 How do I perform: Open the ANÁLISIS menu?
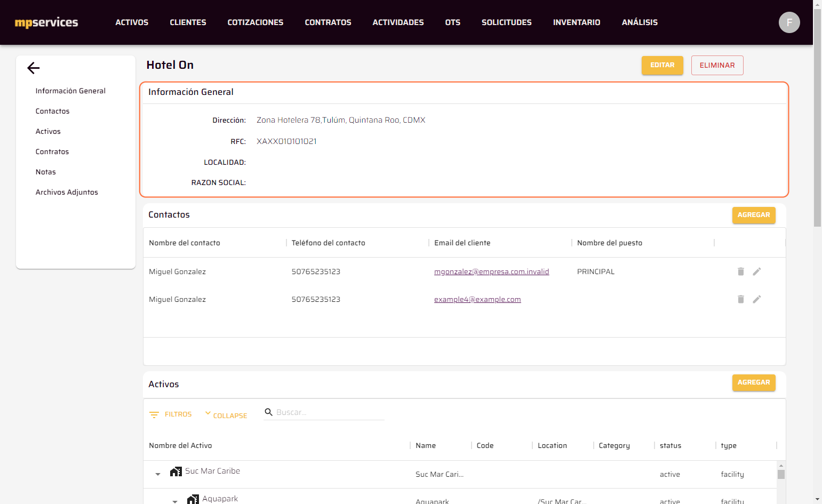(640, 22)
